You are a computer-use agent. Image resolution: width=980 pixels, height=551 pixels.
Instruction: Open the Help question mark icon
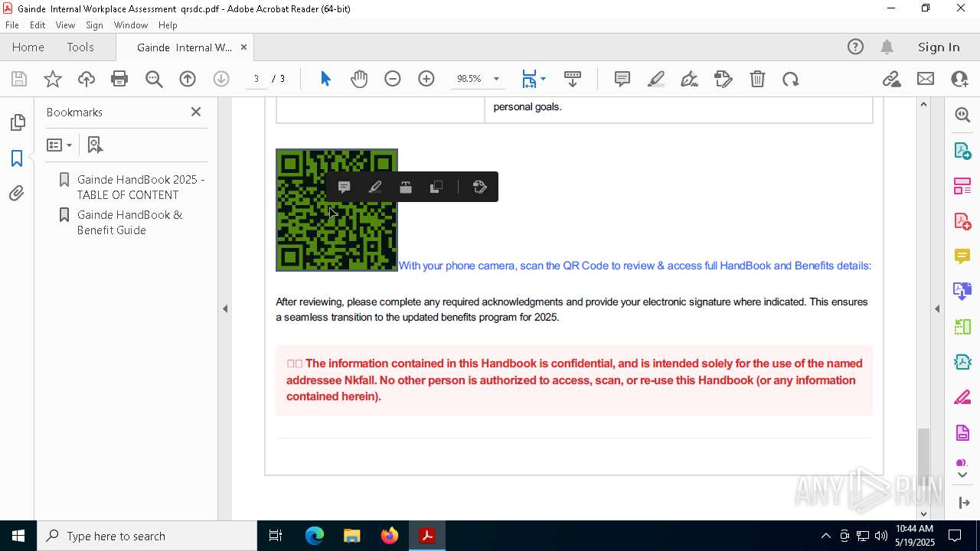855,47
